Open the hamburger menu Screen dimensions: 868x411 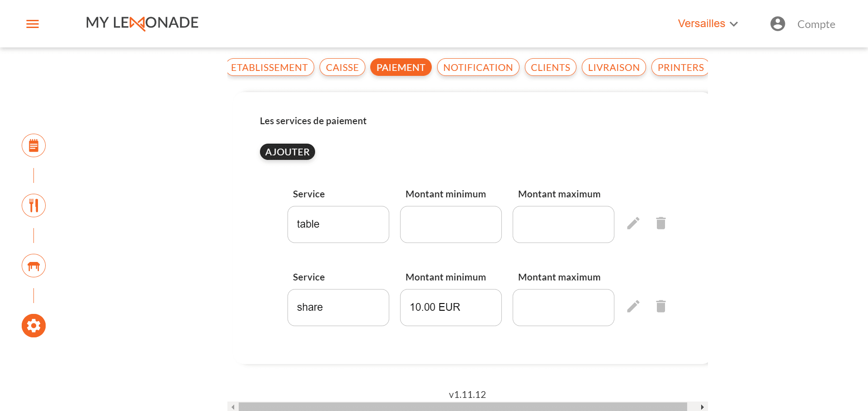pos(33,24)
